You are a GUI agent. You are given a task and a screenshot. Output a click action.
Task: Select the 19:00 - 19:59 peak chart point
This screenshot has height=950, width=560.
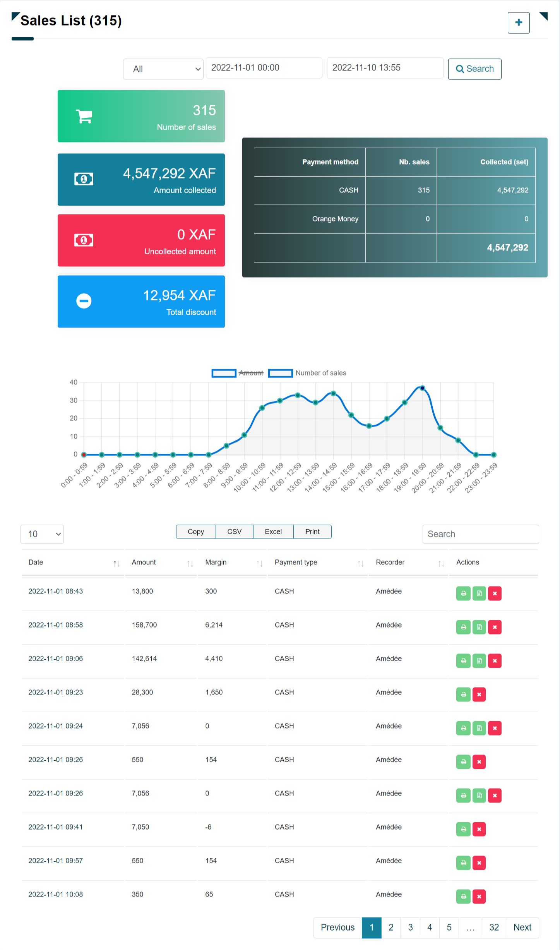pos(423,388)
